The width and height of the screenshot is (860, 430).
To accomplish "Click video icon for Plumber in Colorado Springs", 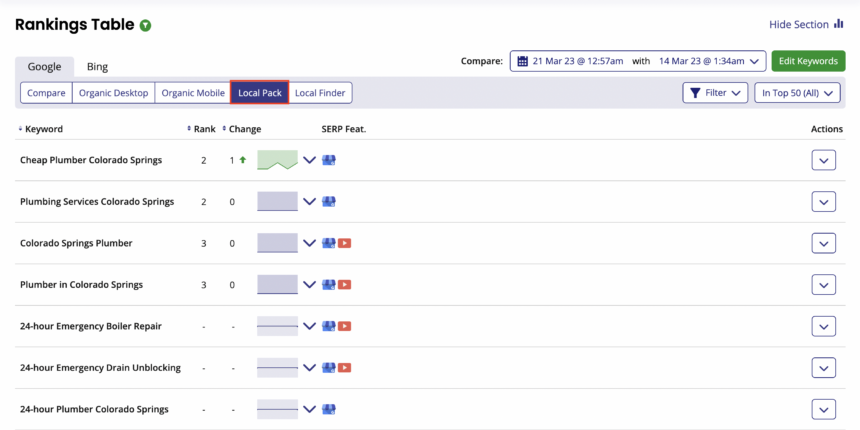I will tap(345, 285).
